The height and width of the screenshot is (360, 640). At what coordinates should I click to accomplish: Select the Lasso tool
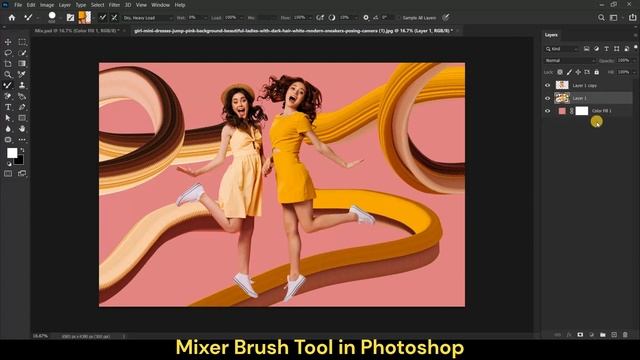tap(8, 53)
